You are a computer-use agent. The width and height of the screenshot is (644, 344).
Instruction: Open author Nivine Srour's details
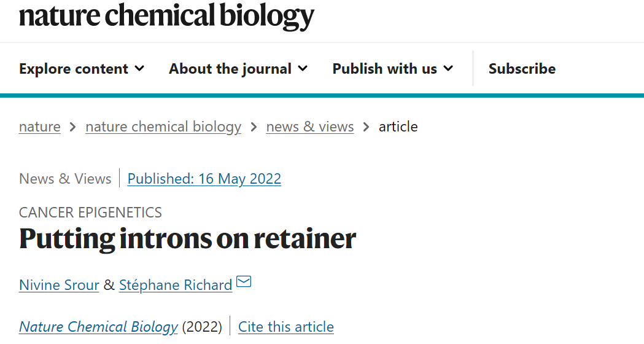tap(59, 285)
